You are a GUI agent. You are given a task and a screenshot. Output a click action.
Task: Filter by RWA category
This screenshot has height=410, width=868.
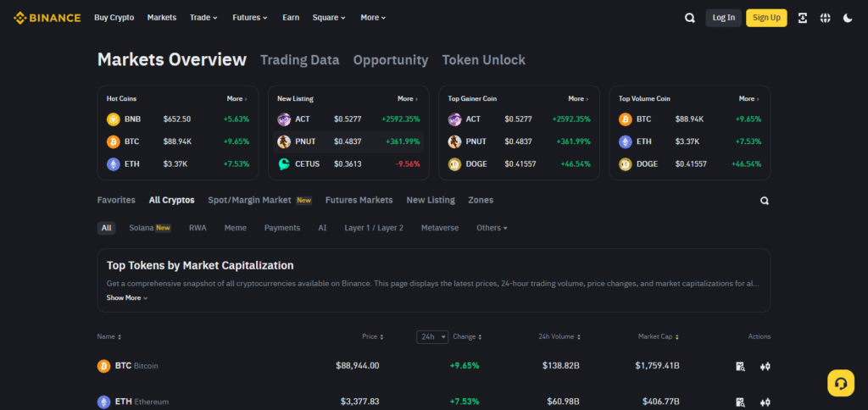tap(198, 228)
